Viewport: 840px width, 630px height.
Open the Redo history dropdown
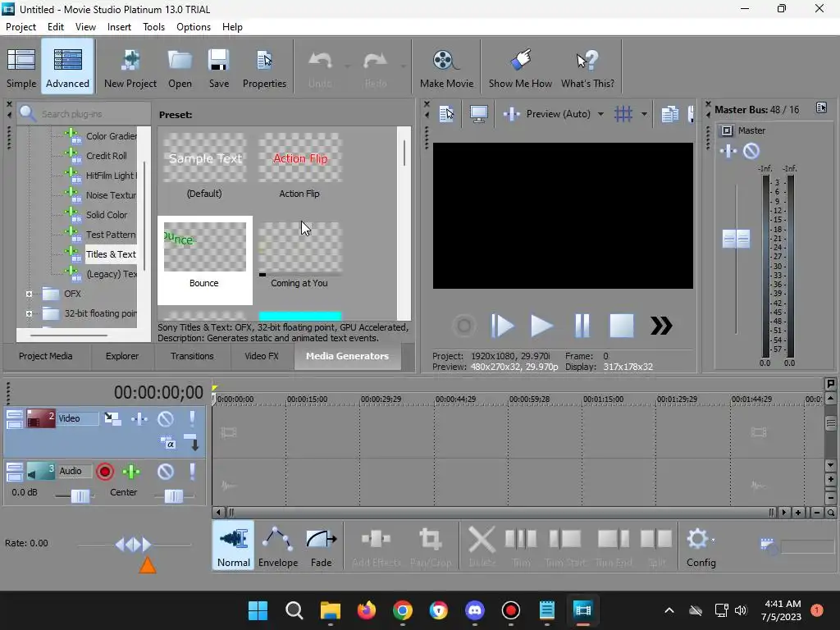(403, 67)
